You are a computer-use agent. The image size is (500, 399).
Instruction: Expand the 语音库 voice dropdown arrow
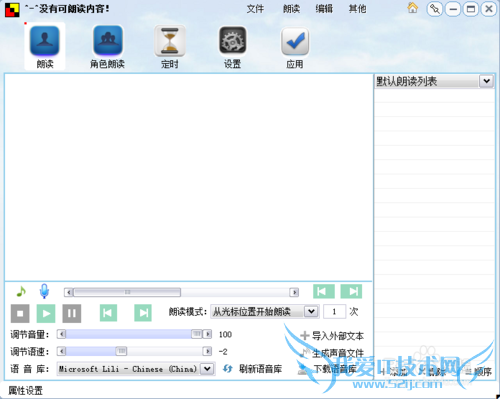point(207,369)
